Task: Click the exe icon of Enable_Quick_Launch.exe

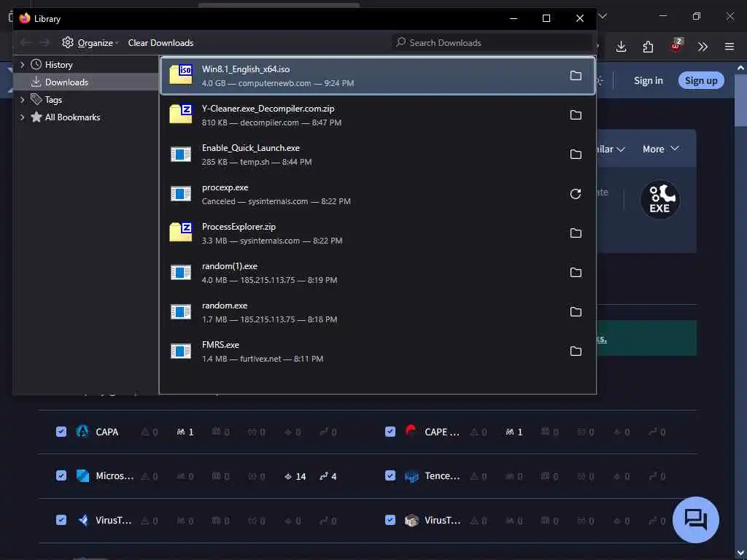Action: click(x=181, y=155)
